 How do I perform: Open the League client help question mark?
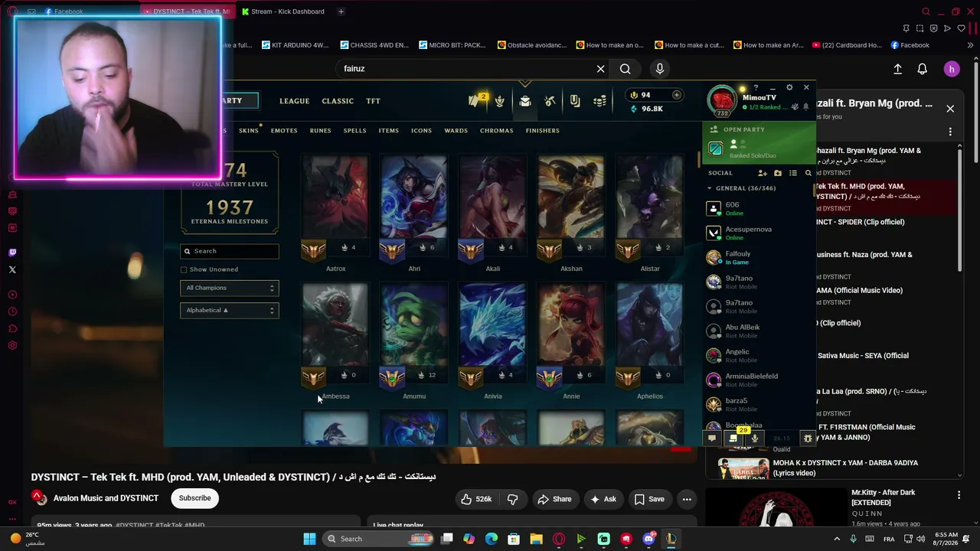tap(756, 87)
